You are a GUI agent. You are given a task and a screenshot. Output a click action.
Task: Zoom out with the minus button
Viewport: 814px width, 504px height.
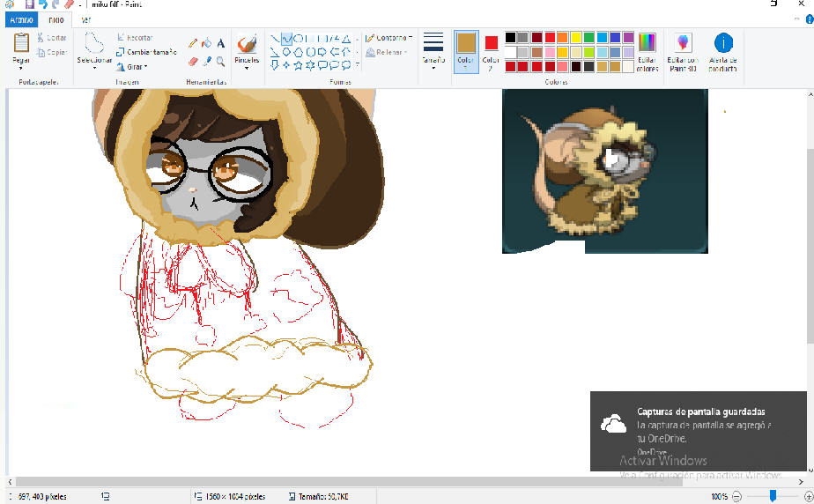(736, 497)
